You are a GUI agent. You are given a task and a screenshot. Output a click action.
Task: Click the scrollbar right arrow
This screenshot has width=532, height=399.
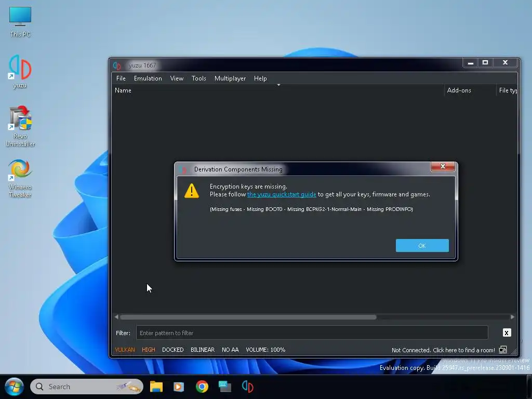coord(512,317)
